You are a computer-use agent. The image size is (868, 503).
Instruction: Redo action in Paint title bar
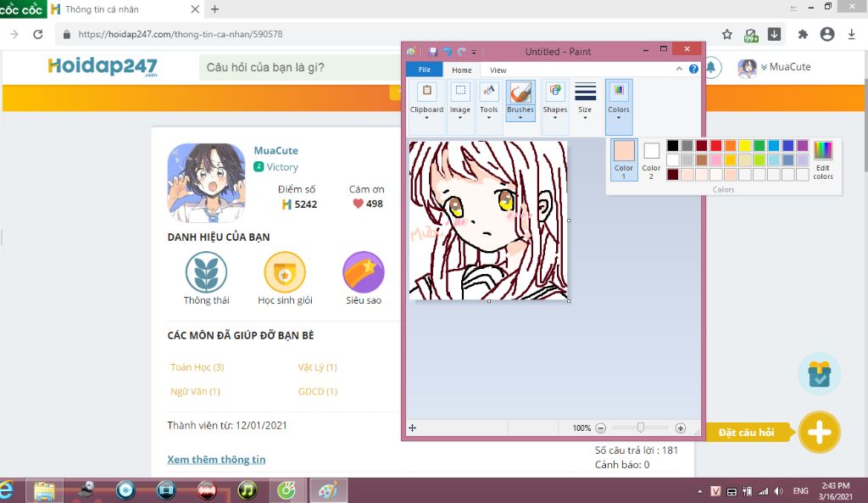[461, 52]
